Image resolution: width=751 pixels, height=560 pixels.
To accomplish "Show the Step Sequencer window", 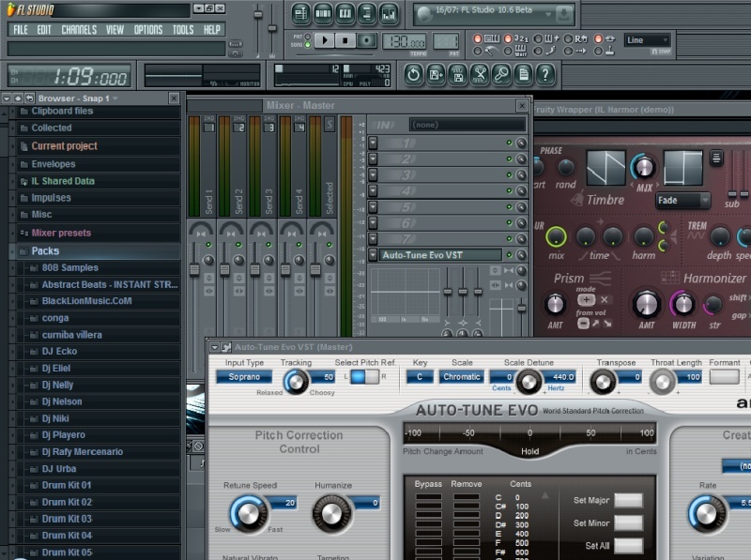I will coord(323,13).
